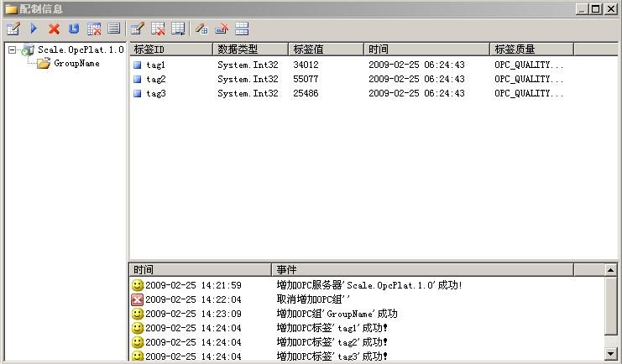Click the pencil-over-grid icon after first separator
The height and width of the screenshot is (364, 622).
click(x=138, y=29)
